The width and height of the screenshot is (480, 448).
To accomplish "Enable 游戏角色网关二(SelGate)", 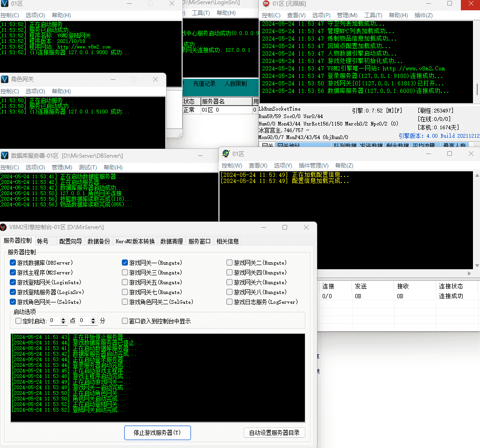I will point(125,302).
